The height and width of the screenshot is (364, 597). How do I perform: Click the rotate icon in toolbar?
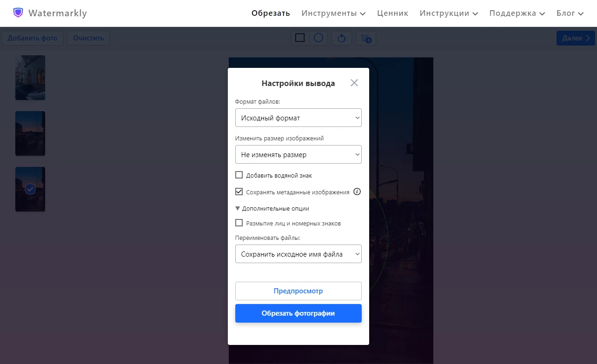341,38
